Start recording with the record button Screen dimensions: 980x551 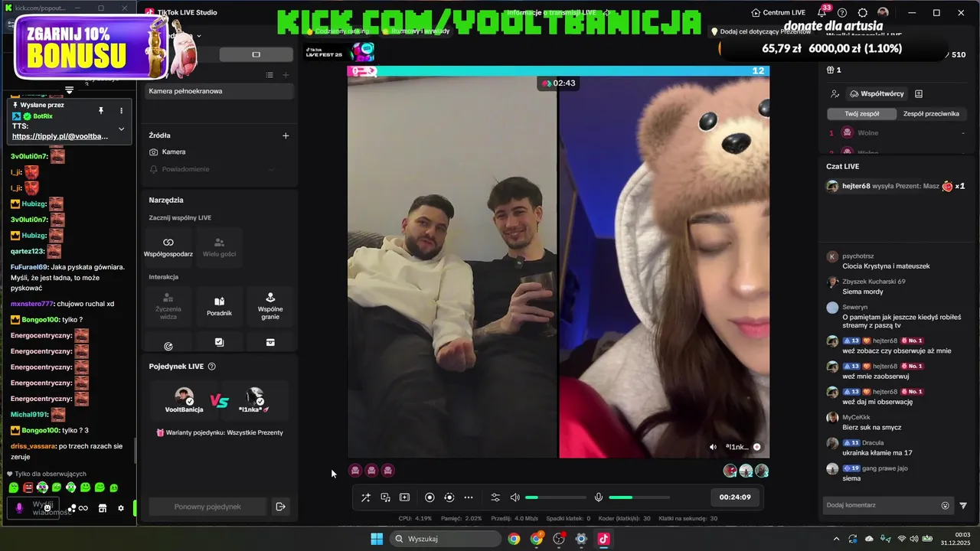(x=430, y=497)
